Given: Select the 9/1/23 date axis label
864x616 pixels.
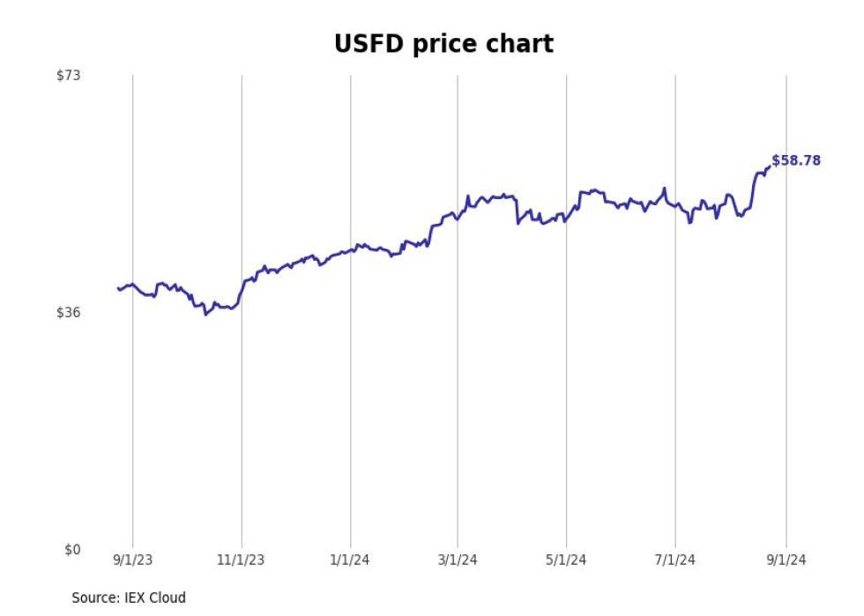Looking at the screenshot, I should pos(133,560).
